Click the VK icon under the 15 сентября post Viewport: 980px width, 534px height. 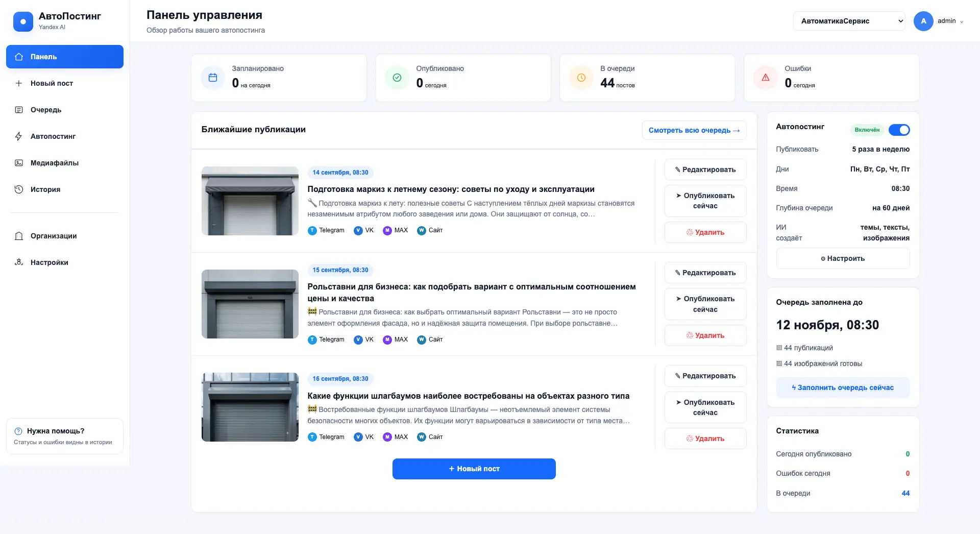(358, 340)
